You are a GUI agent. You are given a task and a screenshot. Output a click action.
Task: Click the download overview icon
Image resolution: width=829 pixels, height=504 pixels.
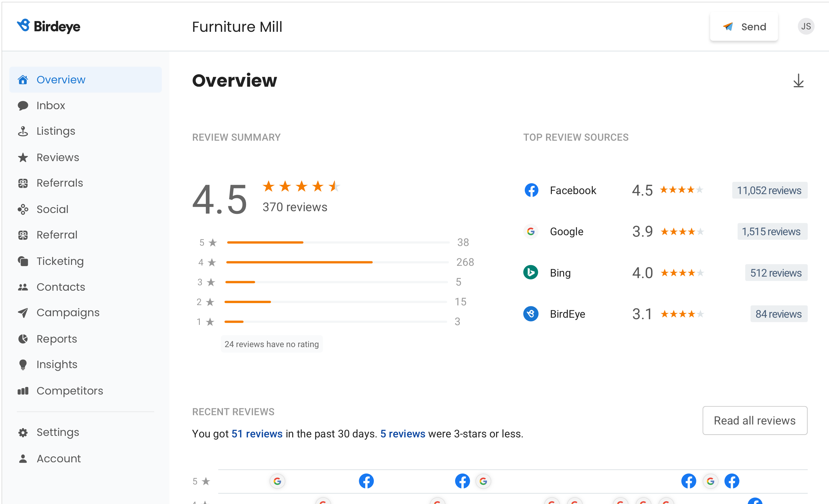pyautogui.click(x=800, y=81)
